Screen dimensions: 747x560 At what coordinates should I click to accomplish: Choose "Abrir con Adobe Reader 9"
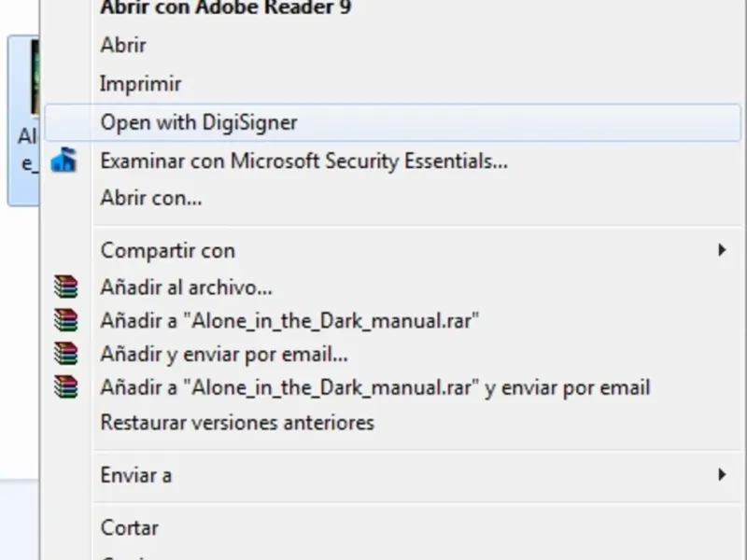click(225, 7)
